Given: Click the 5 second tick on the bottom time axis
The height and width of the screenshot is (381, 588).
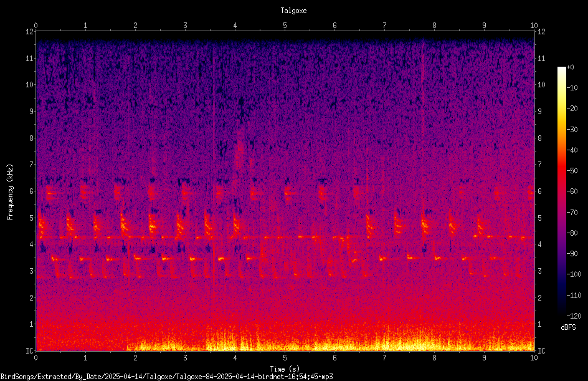Looking at the screenshot, I should click(285, 358).
